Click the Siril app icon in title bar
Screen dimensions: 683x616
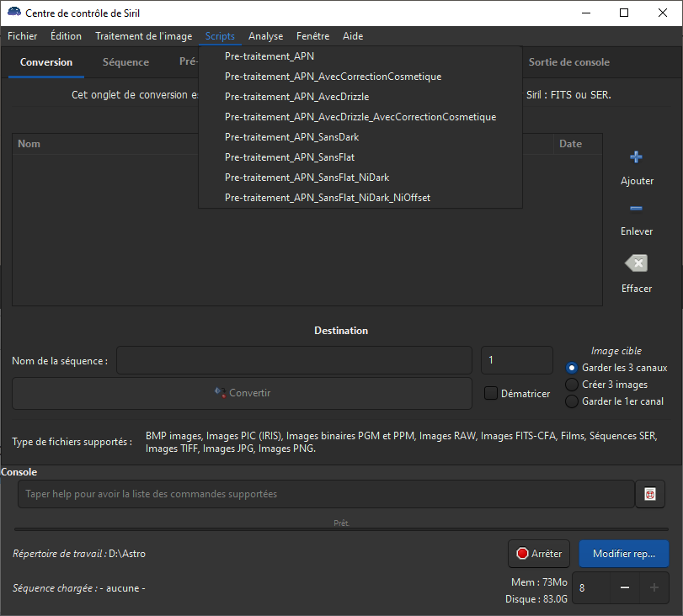(x=14, y=12)
